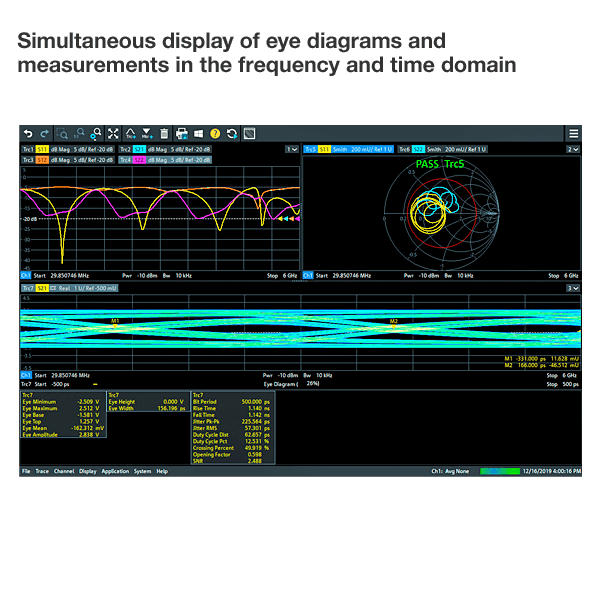Open diagram 2 dropdown selector
Viewport: 600px width, 600px height.
573,149
